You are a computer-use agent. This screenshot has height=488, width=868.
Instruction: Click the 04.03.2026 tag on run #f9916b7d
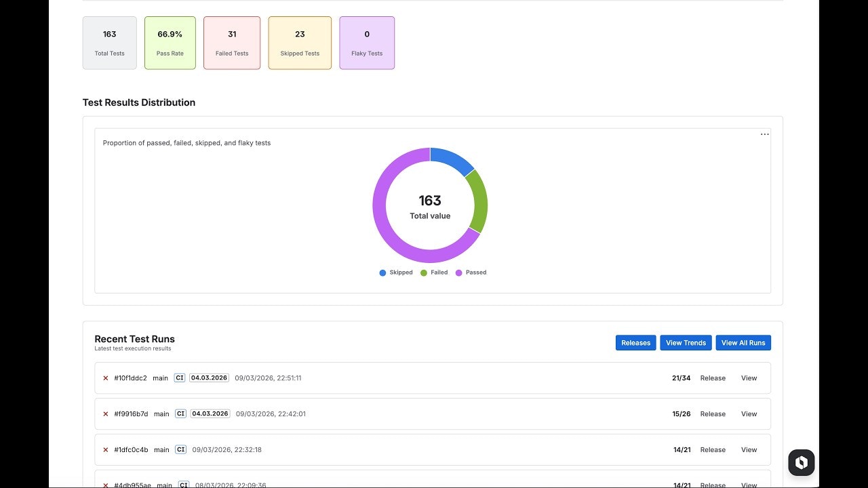[x=210, y=414]
